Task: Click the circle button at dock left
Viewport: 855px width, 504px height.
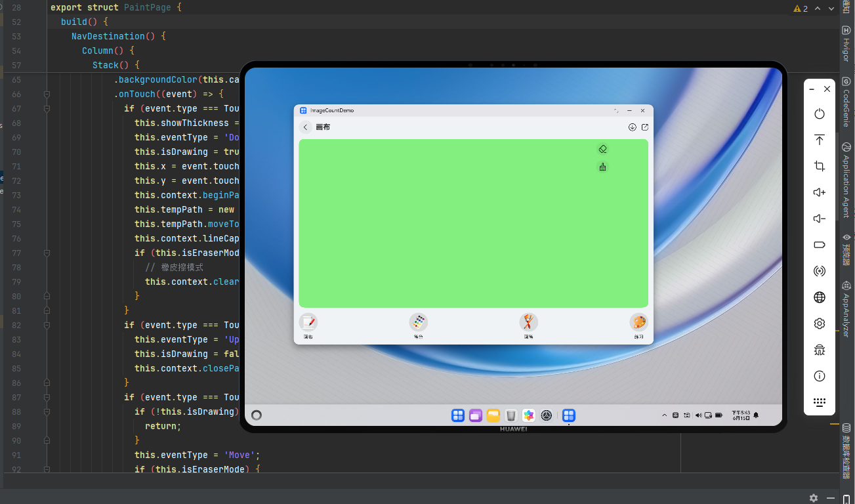Action: point(257,415)
